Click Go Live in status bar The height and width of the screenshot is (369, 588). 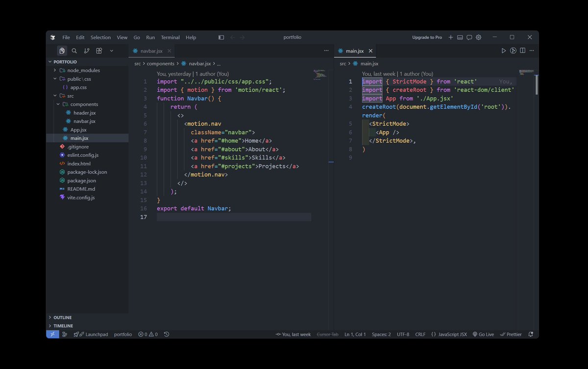(x=483, y=334)
